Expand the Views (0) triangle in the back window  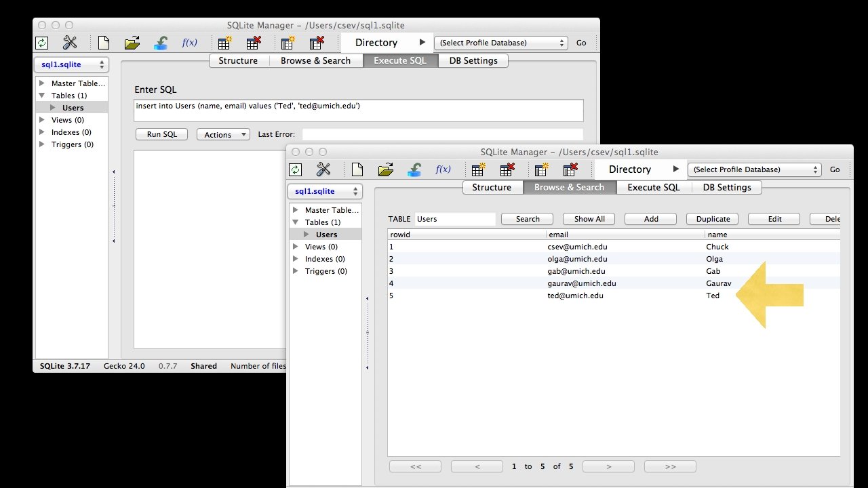point(41,120)
